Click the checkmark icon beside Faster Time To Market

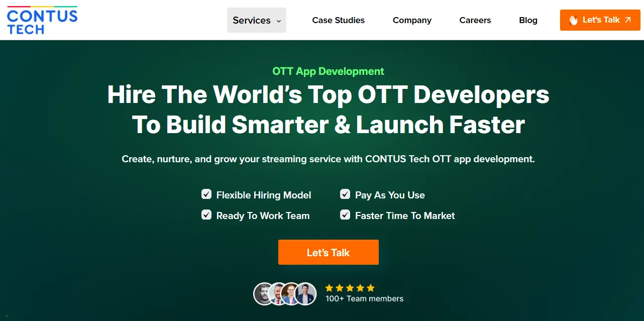pyautogui.click(x=345, y=215)
